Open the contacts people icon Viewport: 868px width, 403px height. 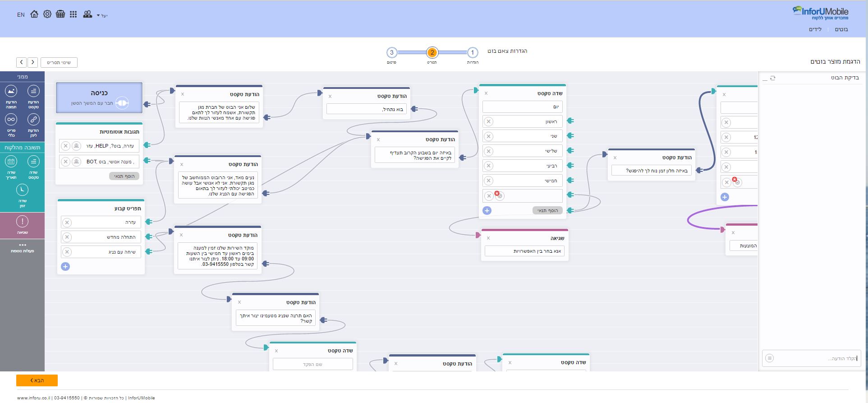coord(87,14)
